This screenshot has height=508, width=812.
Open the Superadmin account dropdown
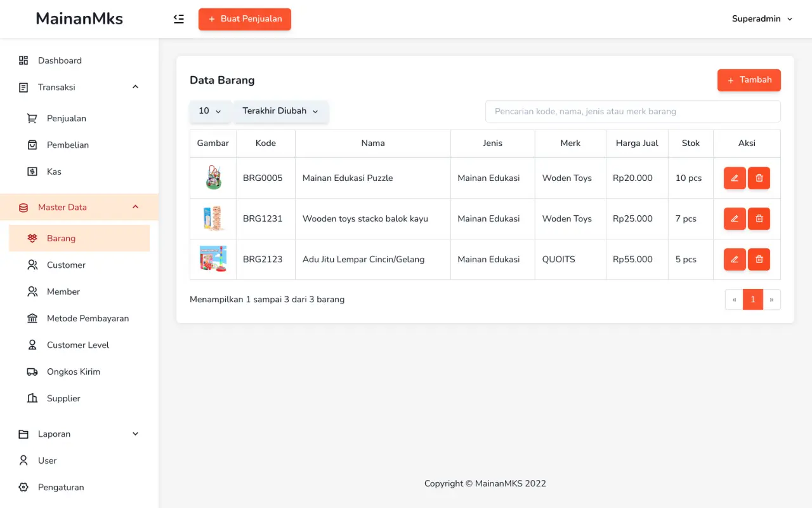click(762, 19)
